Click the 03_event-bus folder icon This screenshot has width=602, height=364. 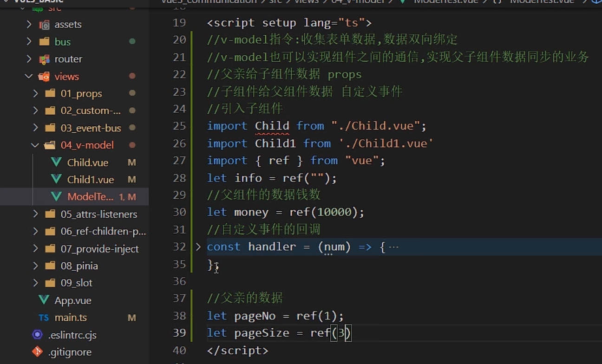coord(51,128)
